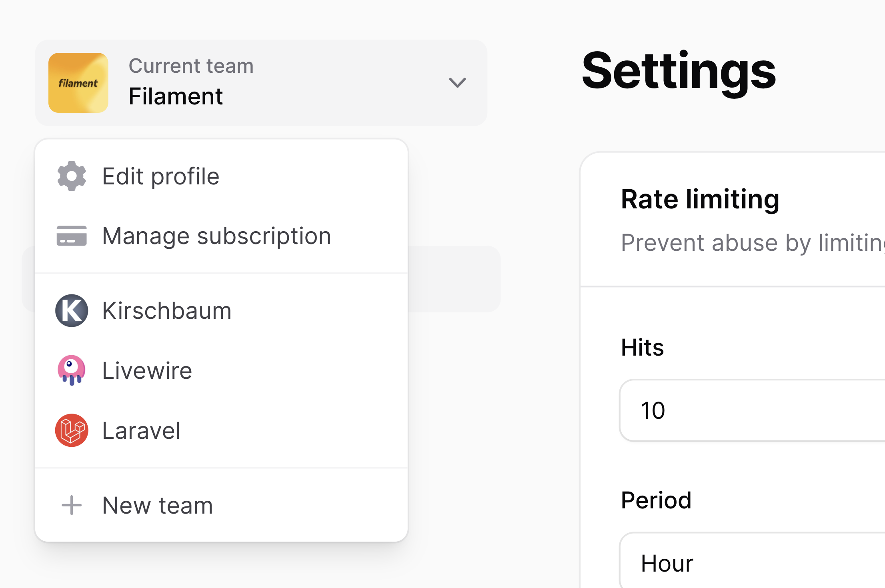Open Edit profile from the team menu
Image resolution: width=885 pixels, height=588 pixels.
point(161,176)
